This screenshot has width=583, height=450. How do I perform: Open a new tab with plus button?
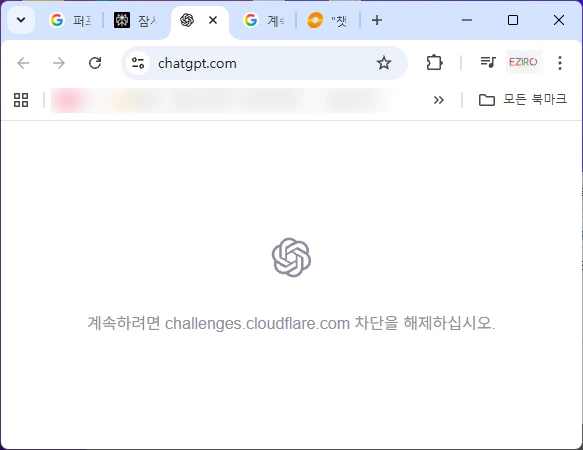click(377, 20)
